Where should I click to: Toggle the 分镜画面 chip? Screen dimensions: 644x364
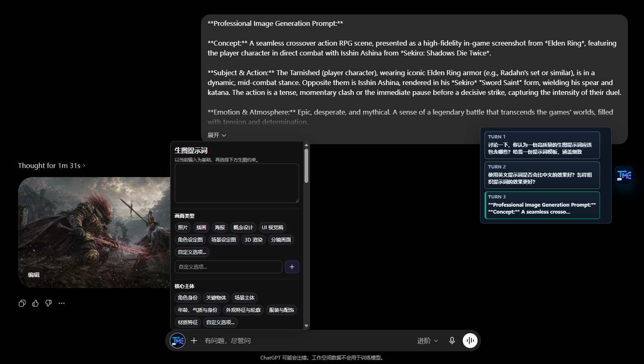point(281,240)
